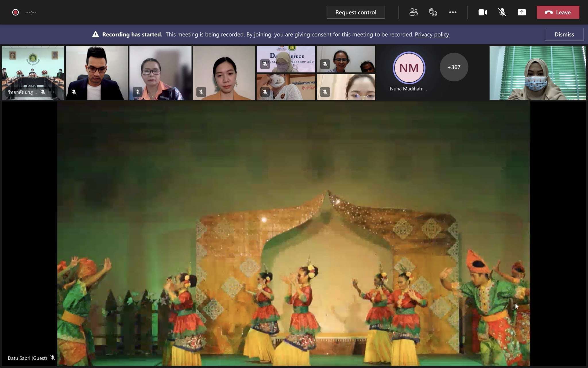
Task: Click Request control button
Action: [x=355, y=12]
